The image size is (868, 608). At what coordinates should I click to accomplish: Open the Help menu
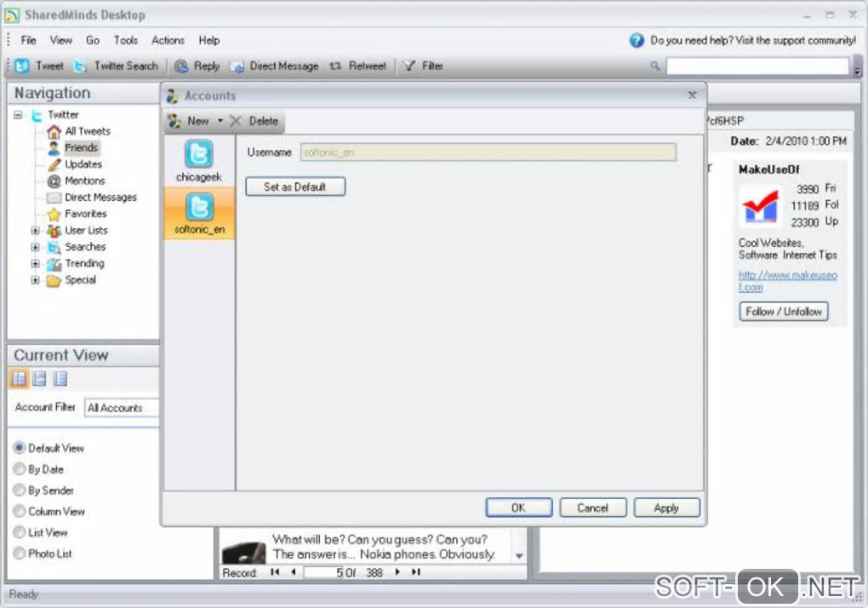[209, 40]
